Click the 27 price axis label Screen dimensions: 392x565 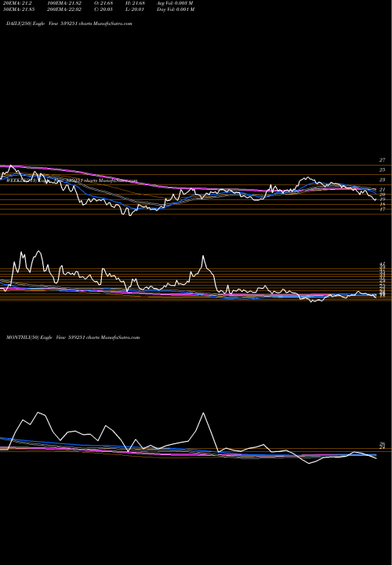[383, 160]
